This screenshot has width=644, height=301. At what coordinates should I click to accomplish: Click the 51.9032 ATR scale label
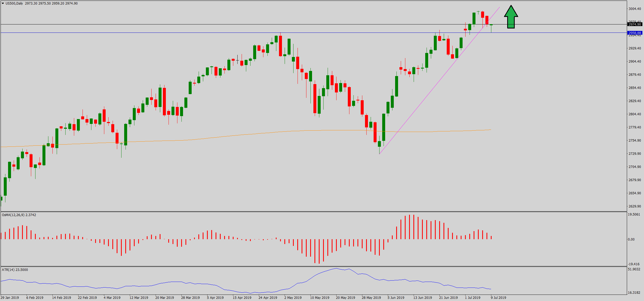635,269
